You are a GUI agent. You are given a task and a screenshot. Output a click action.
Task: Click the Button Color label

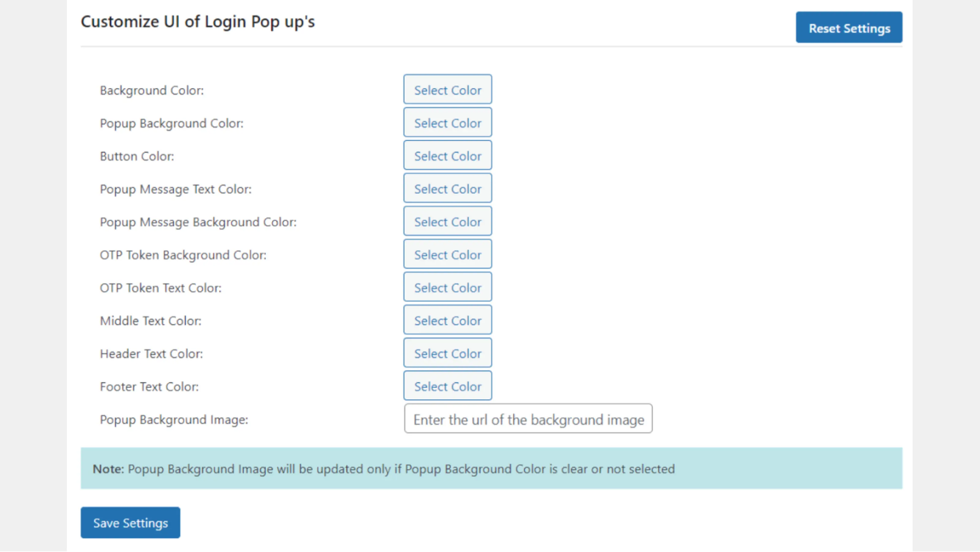137,156
